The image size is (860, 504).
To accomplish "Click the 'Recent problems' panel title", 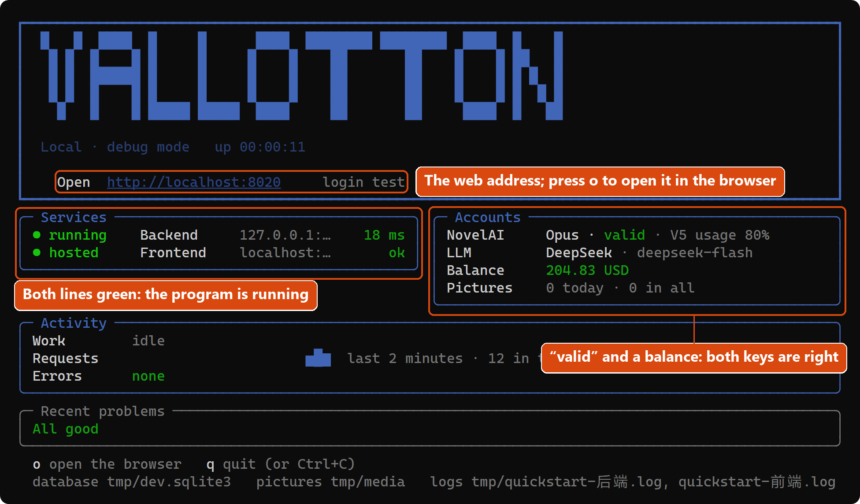I will (103, 411).
